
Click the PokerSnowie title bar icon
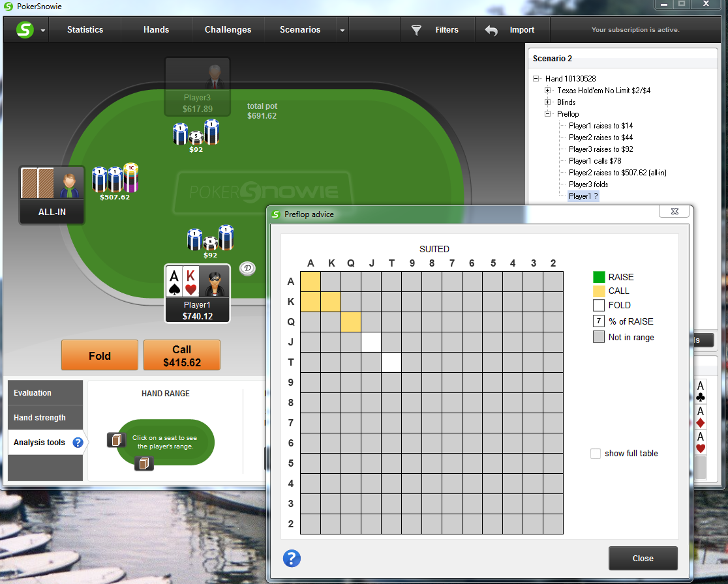8,7
